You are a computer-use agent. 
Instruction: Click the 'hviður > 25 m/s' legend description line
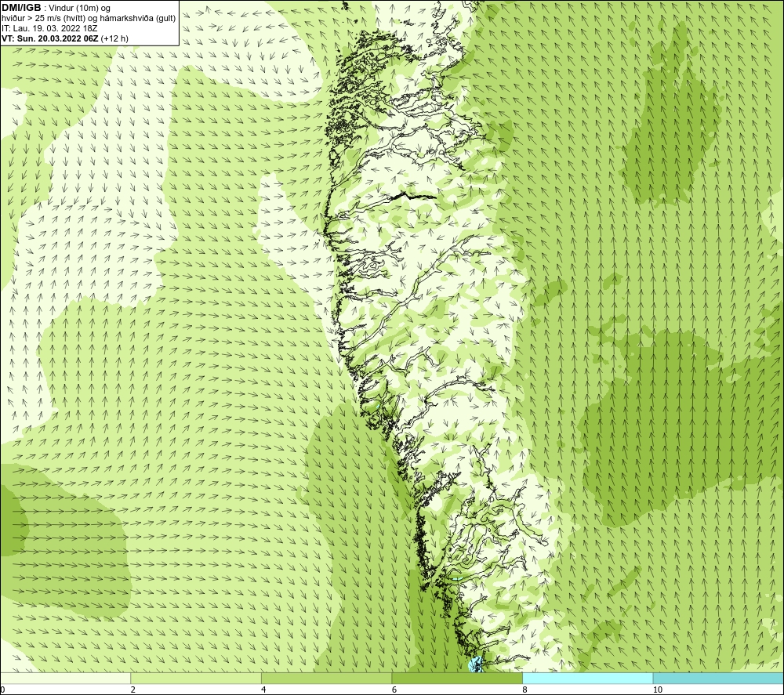click(89, 18)
